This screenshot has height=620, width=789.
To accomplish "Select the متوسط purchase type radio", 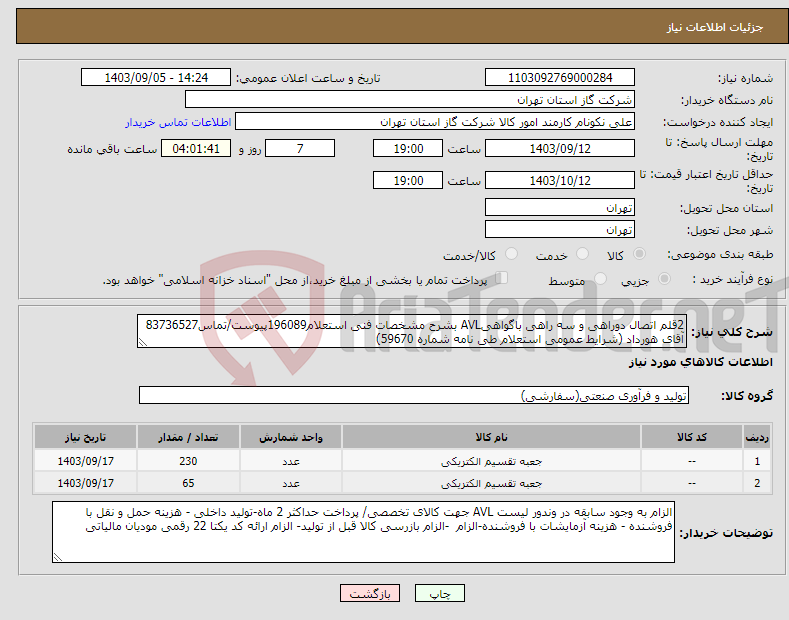I will point(600,279).
